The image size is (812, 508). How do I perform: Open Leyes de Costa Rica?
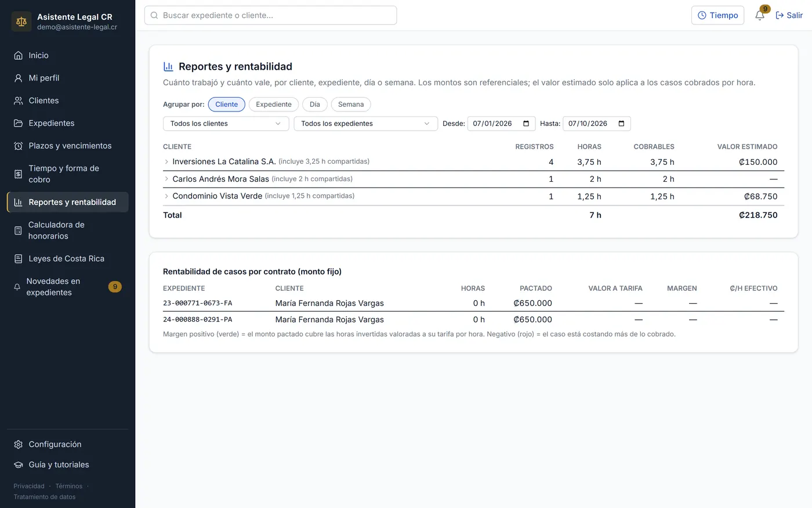click(x=68, y=259)
